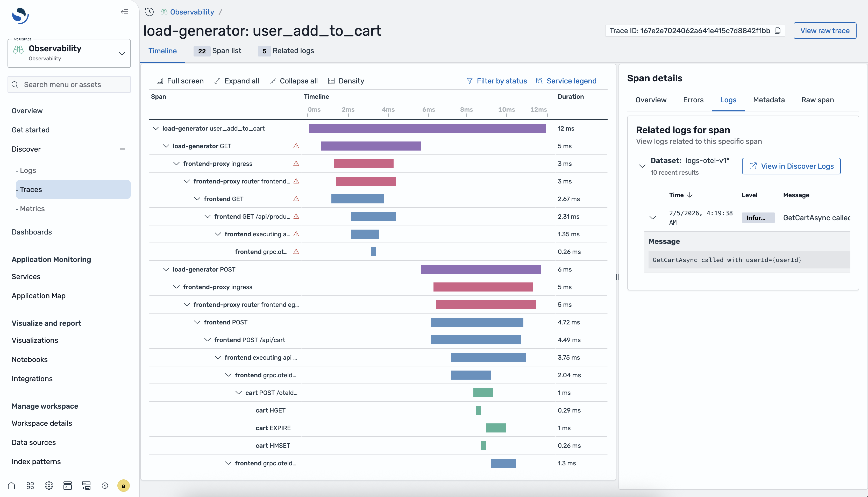Open the settings gear in bottom bar
The image size is (868, 497).
tap(48, 485)
